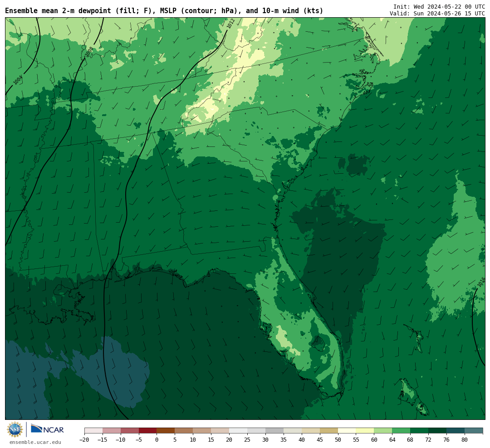Click the colorbar tick label '64'
This screenshot has height=448, width=490.
pyautogui.click(x=392, y=439)
